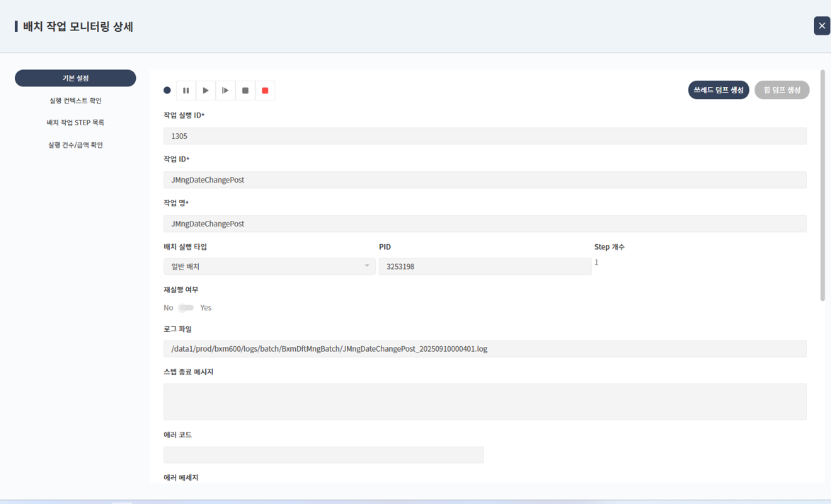Screen dimensions: 831x504
Task: Click the vertical scrollbar of the form
Action: tap(822, 185)
